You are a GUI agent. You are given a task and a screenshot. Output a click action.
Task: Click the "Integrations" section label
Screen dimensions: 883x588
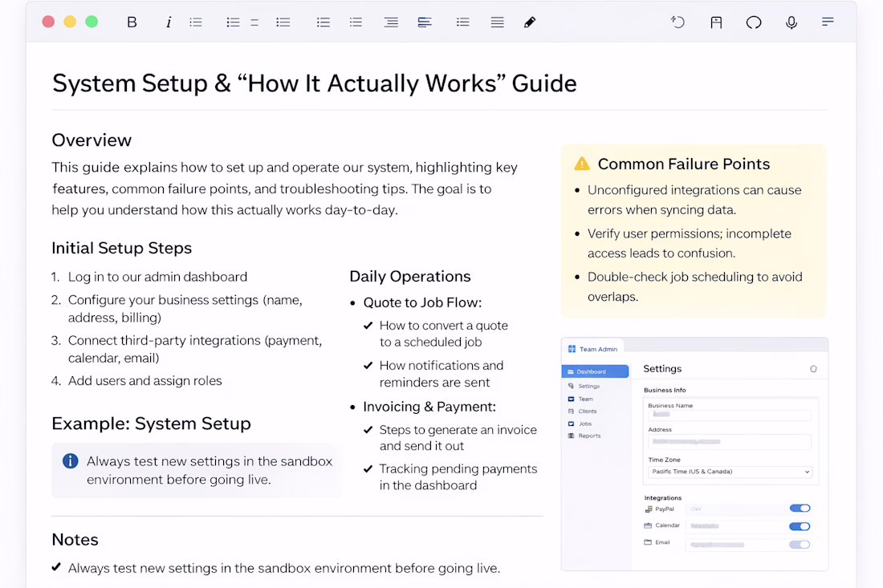pyautogui.click(x=663, y=498)
